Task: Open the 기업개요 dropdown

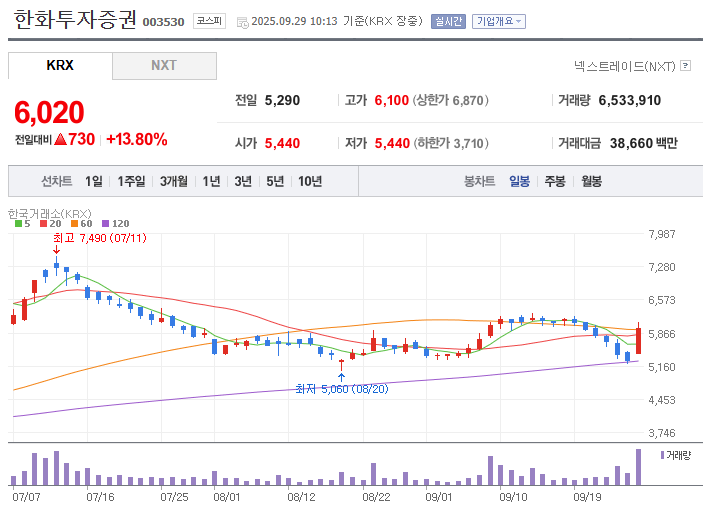Action: 499,21
